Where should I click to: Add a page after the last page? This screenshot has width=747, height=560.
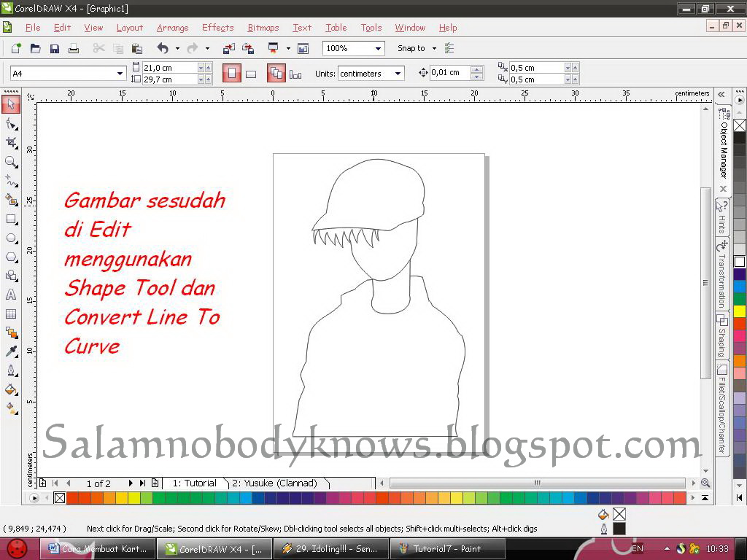click(x=155, y=483)
